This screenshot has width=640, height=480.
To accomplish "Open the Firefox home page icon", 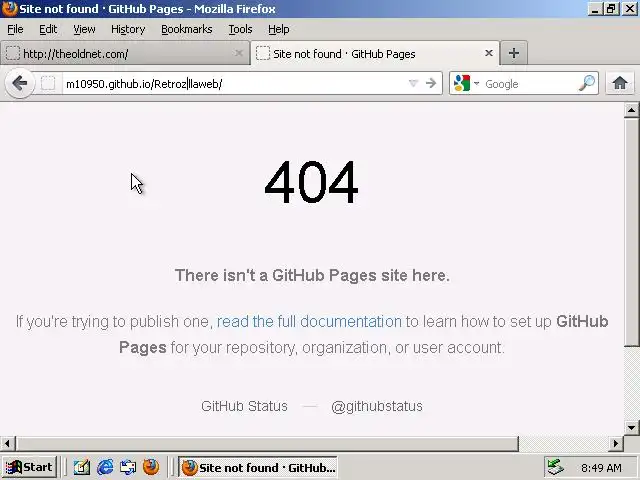I will pos(620,83).
